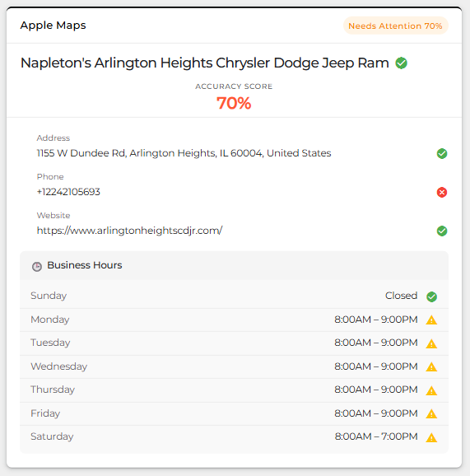Click the Saturday 8:00AM – 7:00PM hours row
The height and width of the screenshot is (476, 470).
pos(234,436)
